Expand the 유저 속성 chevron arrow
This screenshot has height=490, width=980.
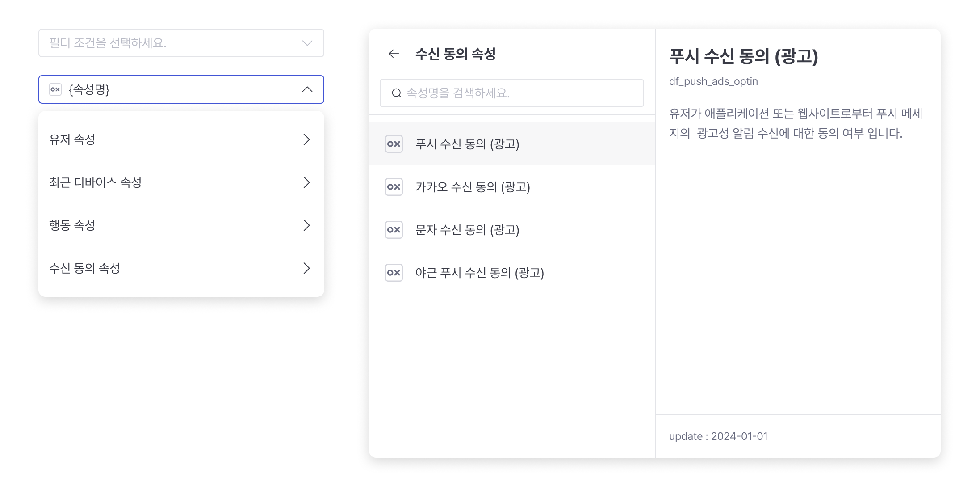(306, 139)
